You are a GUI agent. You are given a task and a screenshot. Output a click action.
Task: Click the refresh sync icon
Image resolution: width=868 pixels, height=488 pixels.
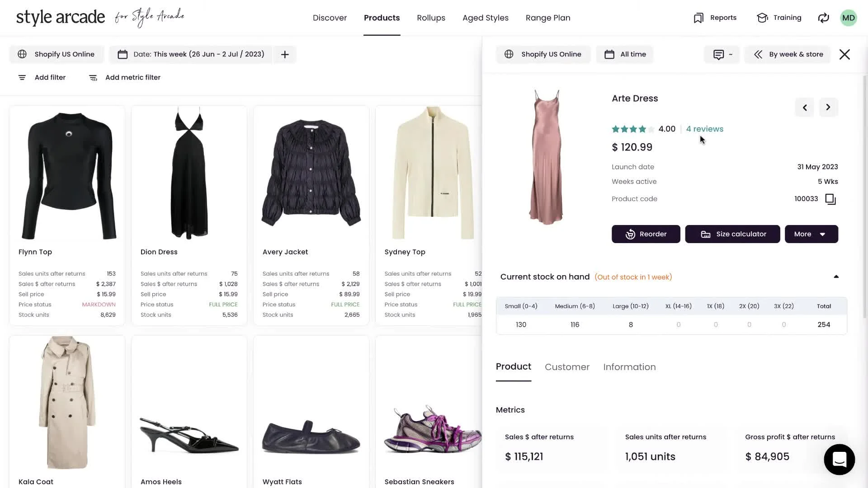click(x=823, y=18)
